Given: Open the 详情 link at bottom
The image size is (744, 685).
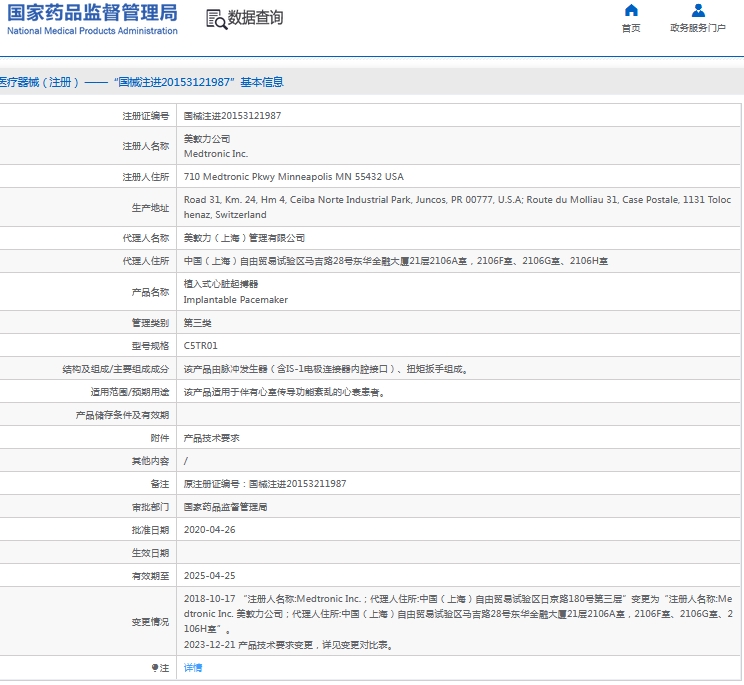Looking at the screenshot, I should click(193, 667).
